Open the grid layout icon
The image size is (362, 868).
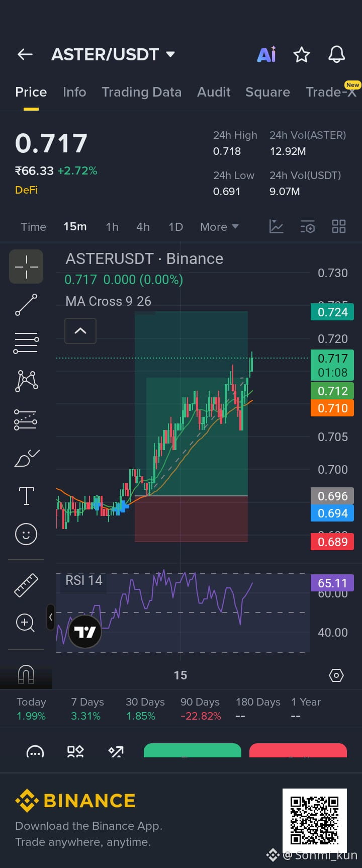click(x=339, y=226)
